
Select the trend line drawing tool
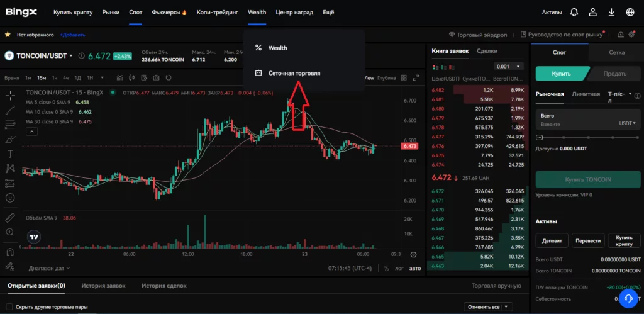(10, 110)
